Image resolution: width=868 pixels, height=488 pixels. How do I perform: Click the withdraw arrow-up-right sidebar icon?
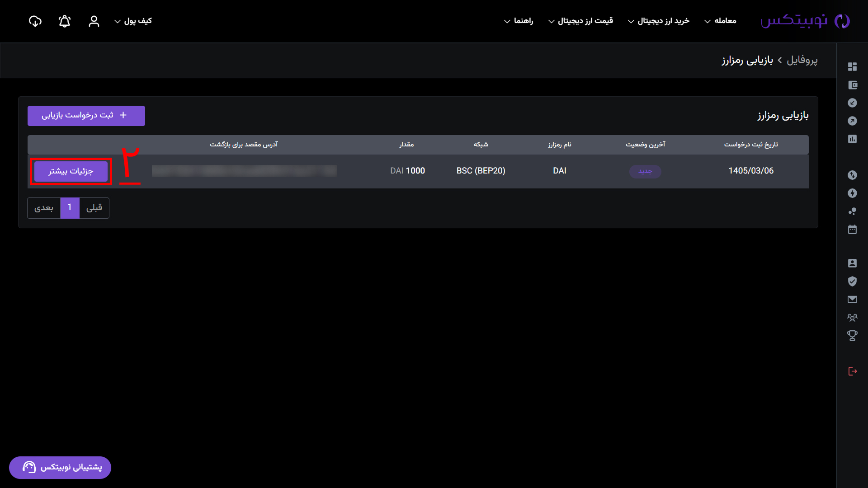pyautogui.click(x=852, y=121)
